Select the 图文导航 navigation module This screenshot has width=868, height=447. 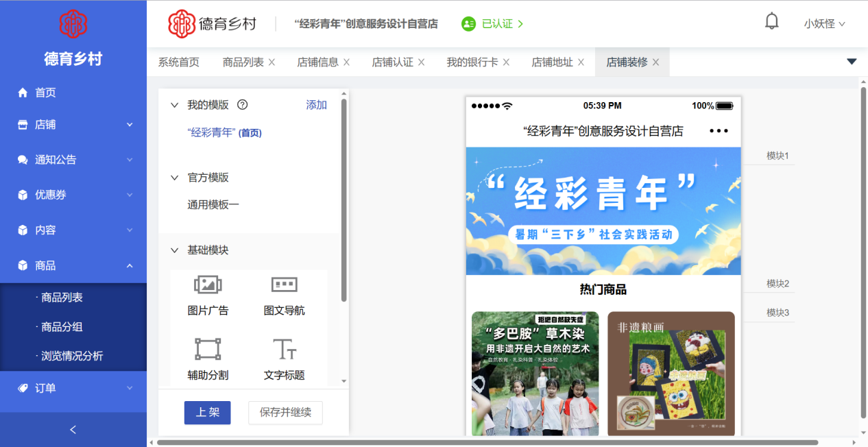click(284, 294)
